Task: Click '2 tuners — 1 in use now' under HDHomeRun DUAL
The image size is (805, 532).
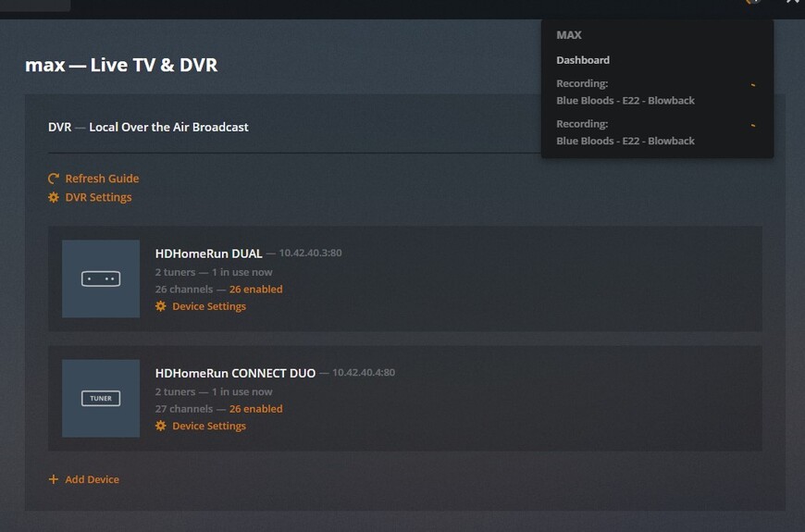Action: [214, 272]
